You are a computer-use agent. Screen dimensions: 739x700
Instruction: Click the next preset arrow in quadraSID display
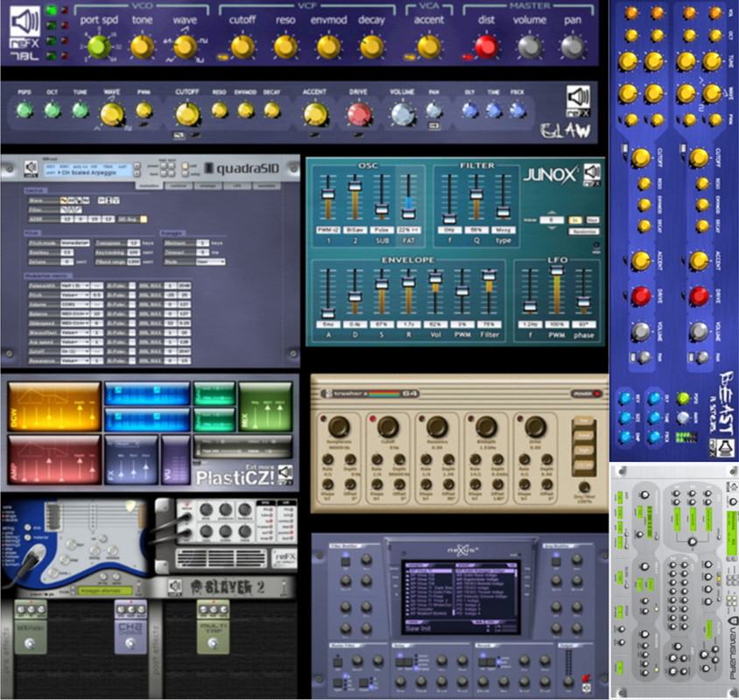point(137,172)
